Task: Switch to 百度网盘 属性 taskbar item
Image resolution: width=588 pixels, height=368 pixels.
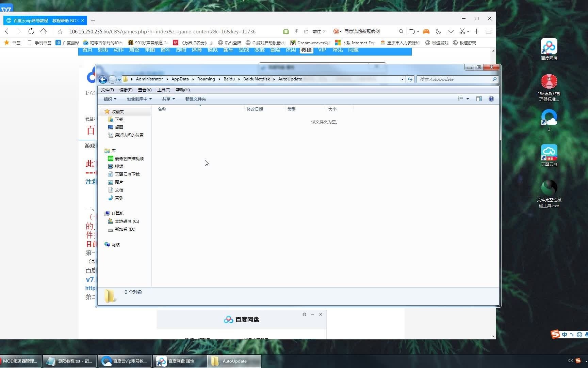Action: coord(180,361)
